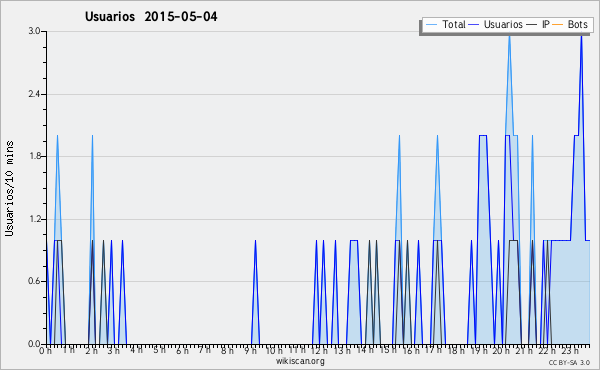Select the 'Bots' legend entry
This screenshot has height=370, width=600.
point(570,24)
